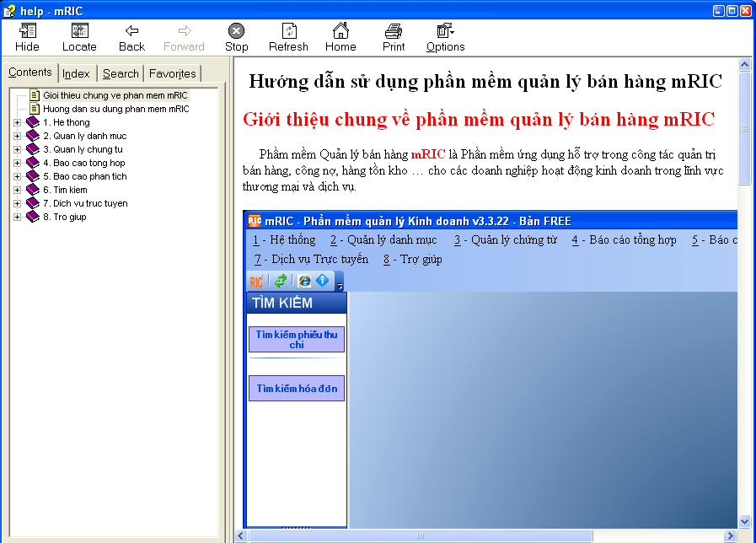Viewport: 756px width, 543px height.
Task: Click the book icon for 3. Quan ly chung tu
Action: coord(33,149)
